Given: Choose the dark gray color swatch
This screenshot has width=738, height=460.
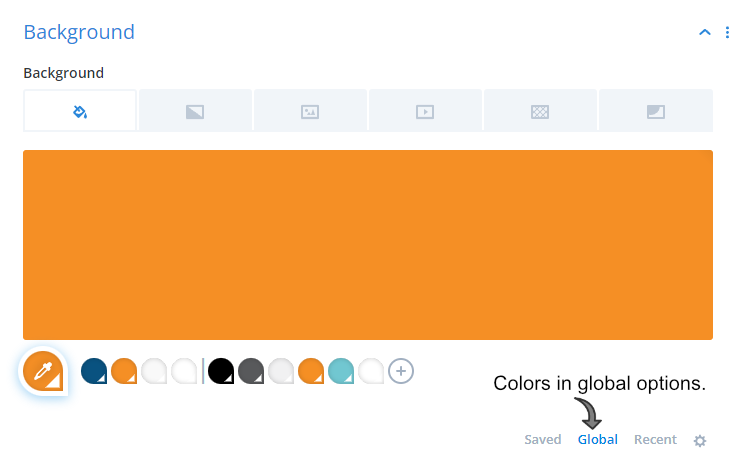Looking at the screenshot, I should pos(251,371).
